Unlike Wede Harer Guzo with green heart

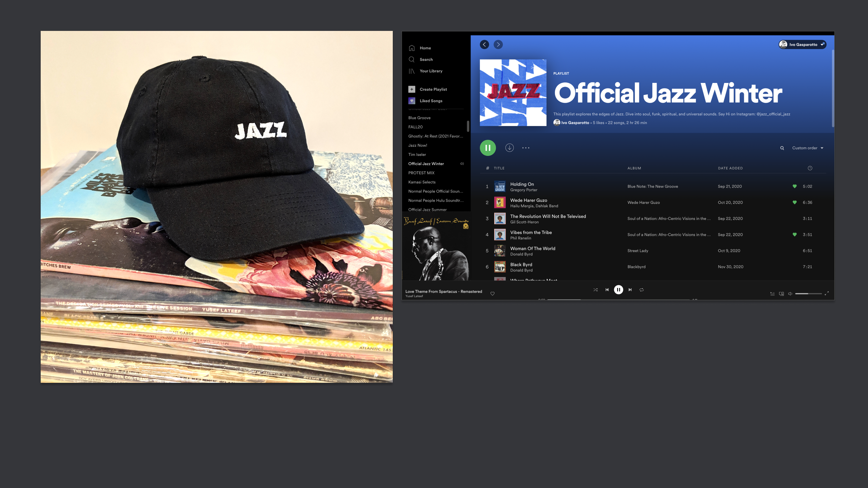click(x=794, y=203)
